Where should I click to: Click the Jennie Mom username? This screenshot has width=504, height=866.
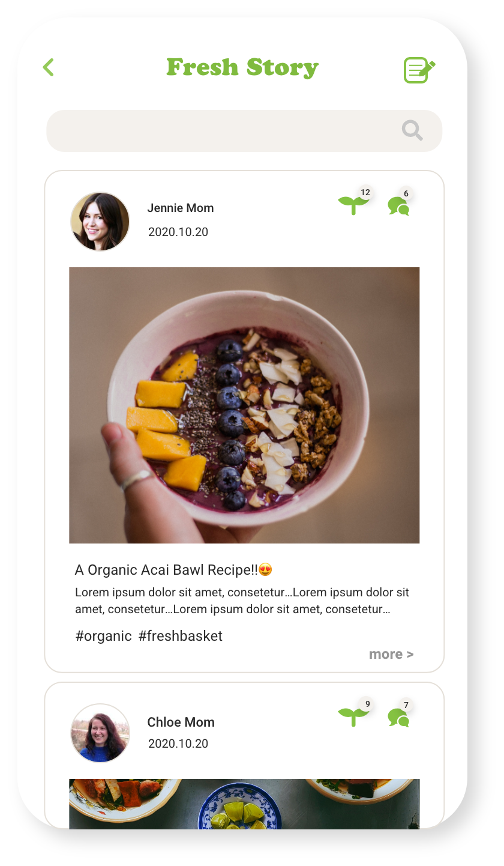[x=181, y=208]
